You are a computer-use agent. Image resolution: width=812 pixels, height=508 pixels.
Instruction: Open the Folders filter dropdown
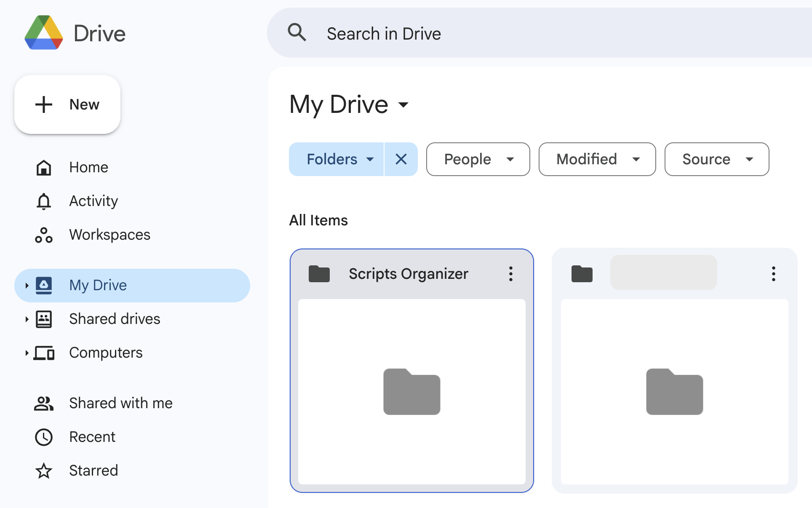click(337, 159)
